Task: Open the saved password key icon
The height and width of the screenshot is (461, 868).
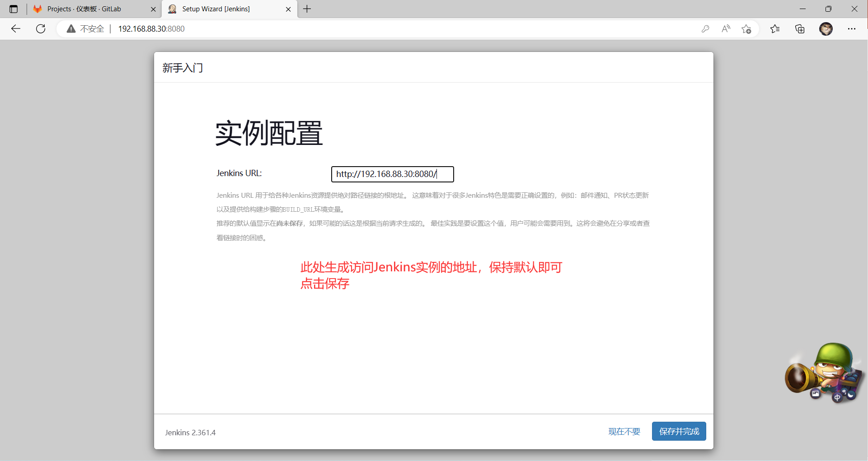Action: (705, 29)
